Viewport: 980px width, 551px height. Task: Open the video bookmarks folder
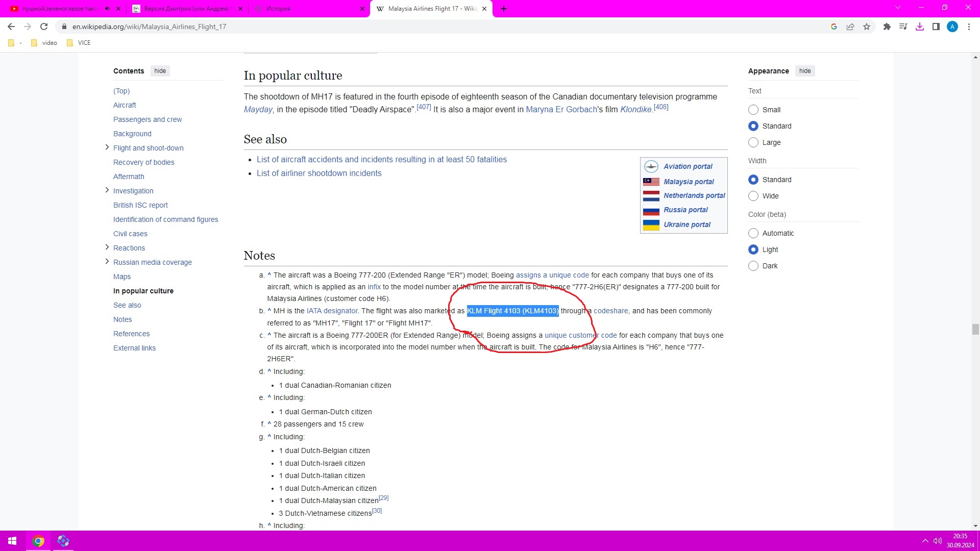click(44, 43)
